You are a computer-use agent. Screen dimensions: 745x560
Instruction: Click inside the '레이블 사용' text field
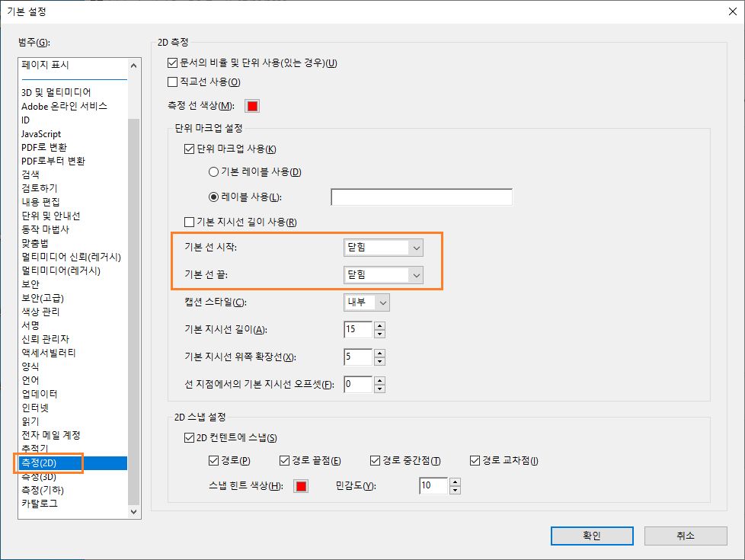coord(421,197)
